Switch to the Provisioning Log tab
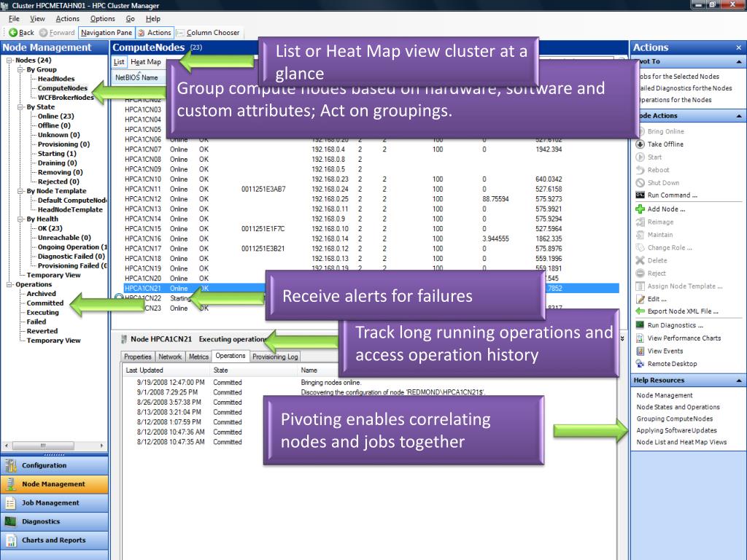The height and width of the screenshot is (560, 747). (x=275, y=357)
